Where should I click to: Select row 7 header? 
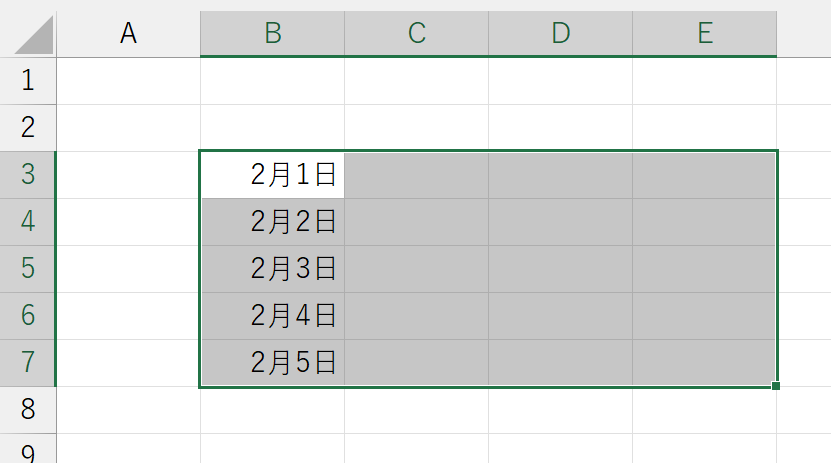coord(28,362)
